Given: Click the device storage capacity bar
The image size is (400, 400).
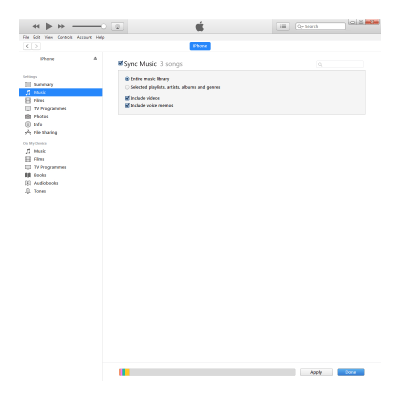Looking at the screenshot, I should [207, 372].
